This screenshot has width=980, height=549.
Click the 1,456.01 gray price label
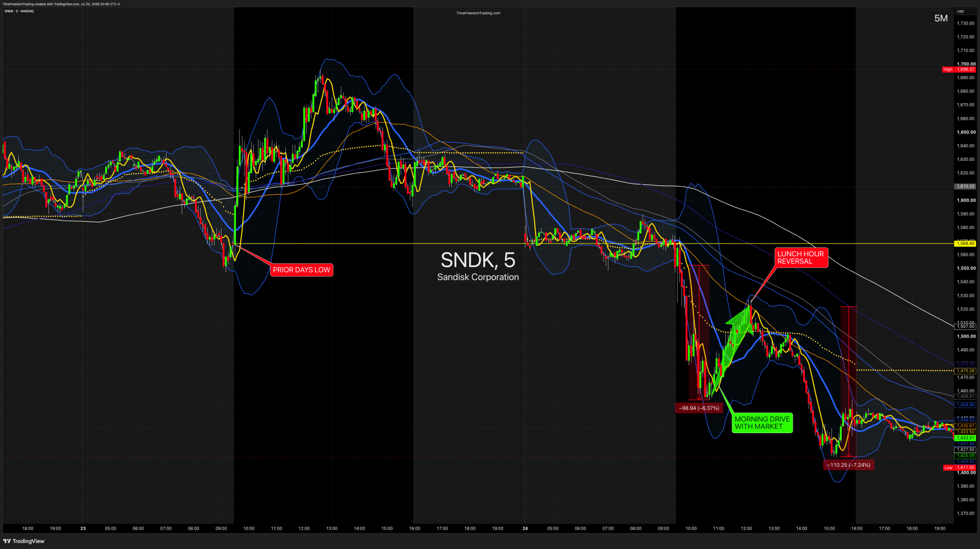pos(965,396)
